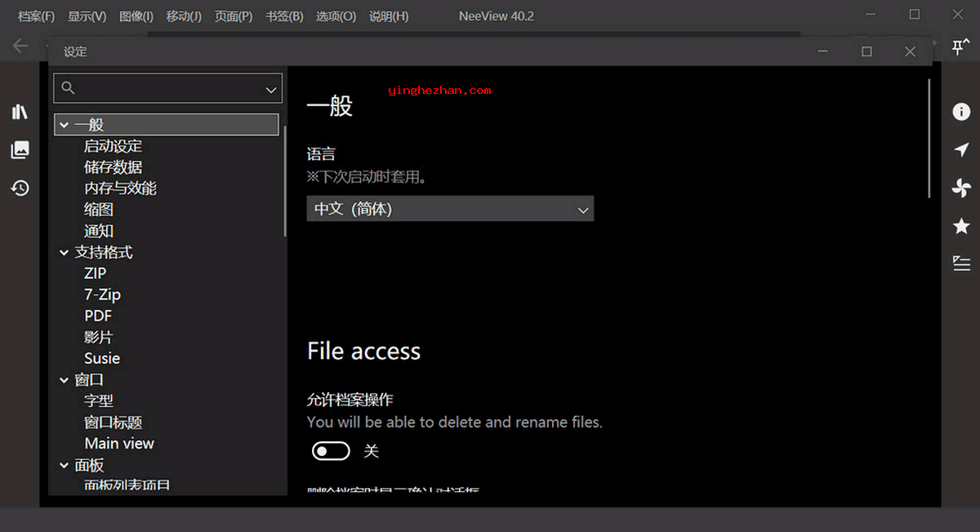Select 通知 in settings tree
This screenshot has height=532, width=980.
(98, 231)
